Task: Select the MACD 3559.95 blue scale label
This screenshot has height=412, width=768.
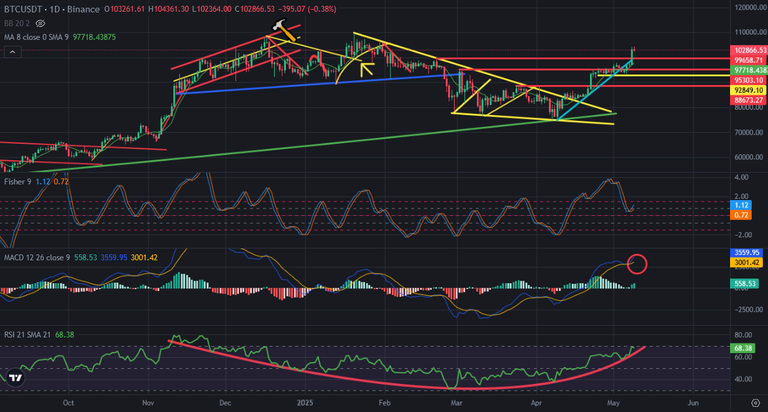Action: click(746, 253)
